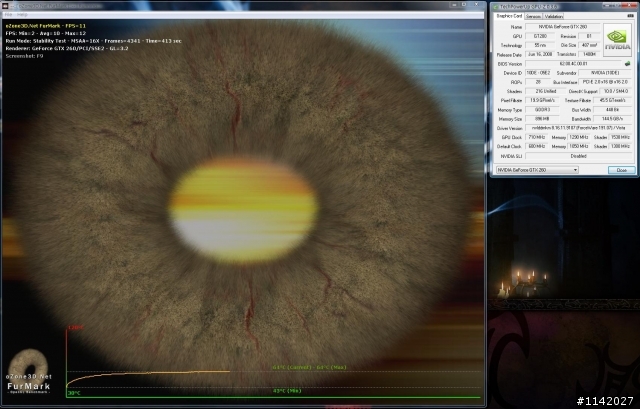Click the Memory Size field showing 896 MB
Image resolution: width=640 pixels, height=409 pixels.
point(542,119)
